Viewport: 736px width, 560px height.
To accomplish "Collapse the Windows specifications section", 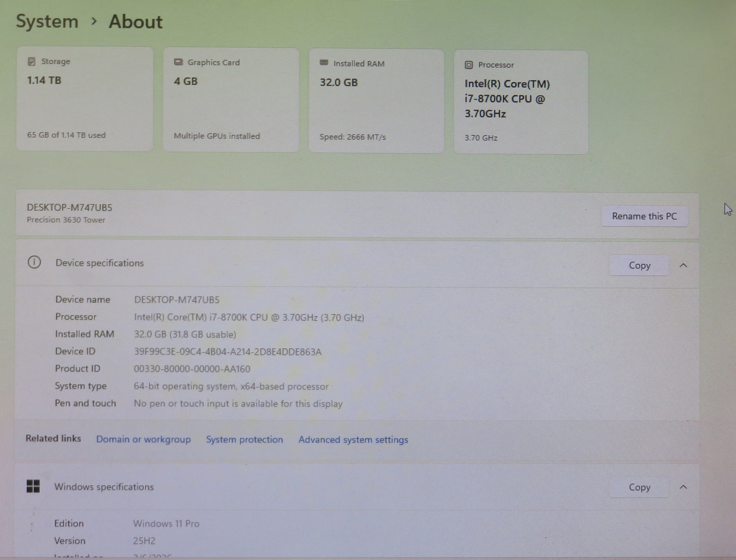I will pyautogui.click(x=683, y=487).
